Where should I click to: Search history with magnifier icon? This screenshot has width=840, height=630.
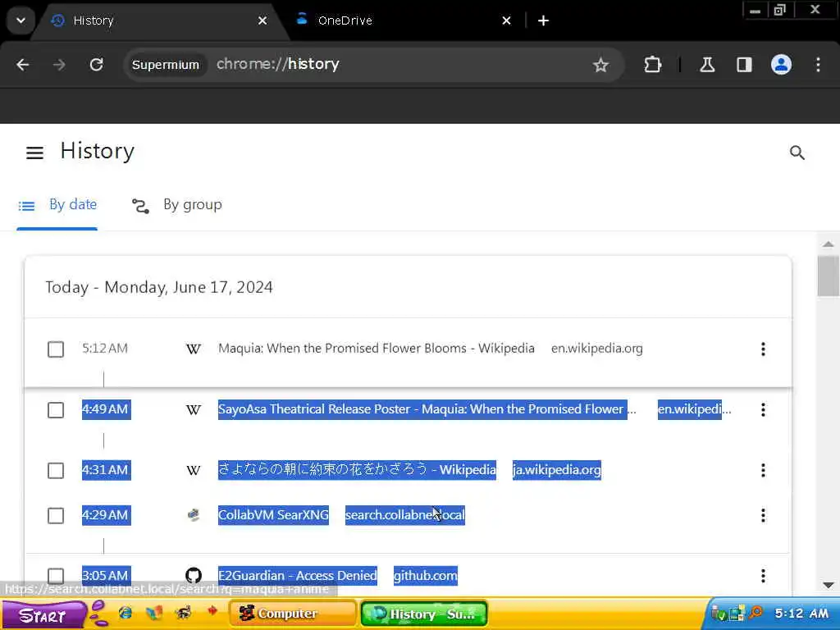(797, 153)
